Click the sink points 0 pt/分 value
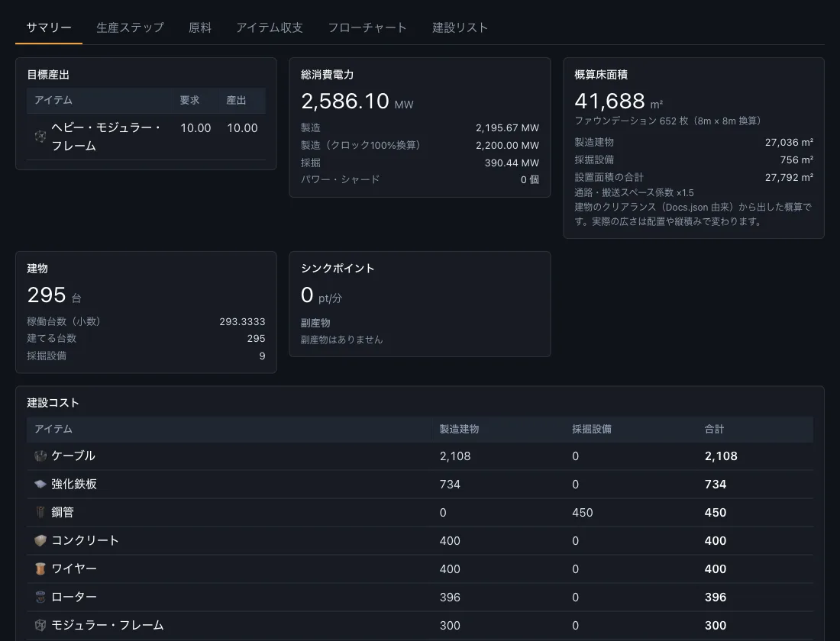 (321, 295)
